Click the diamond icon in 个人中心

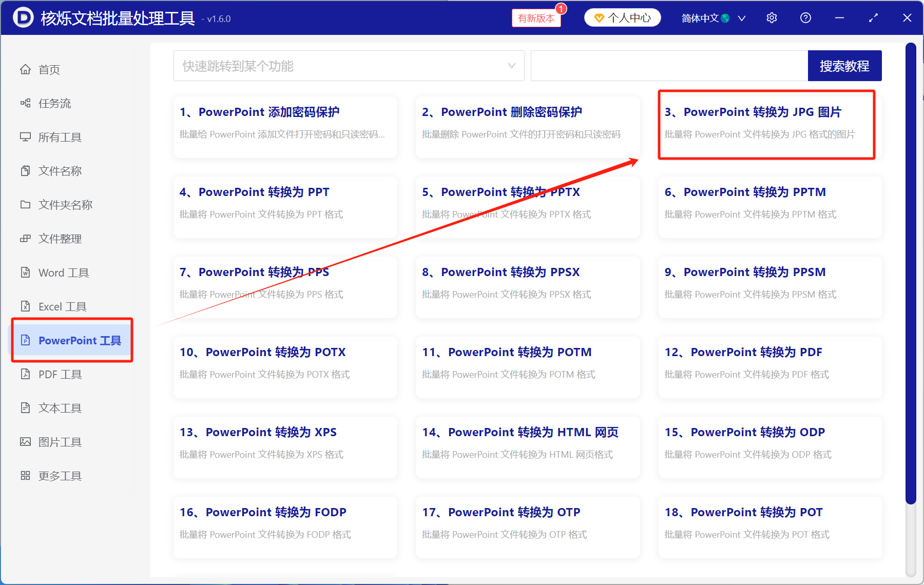tap(599, 18)
